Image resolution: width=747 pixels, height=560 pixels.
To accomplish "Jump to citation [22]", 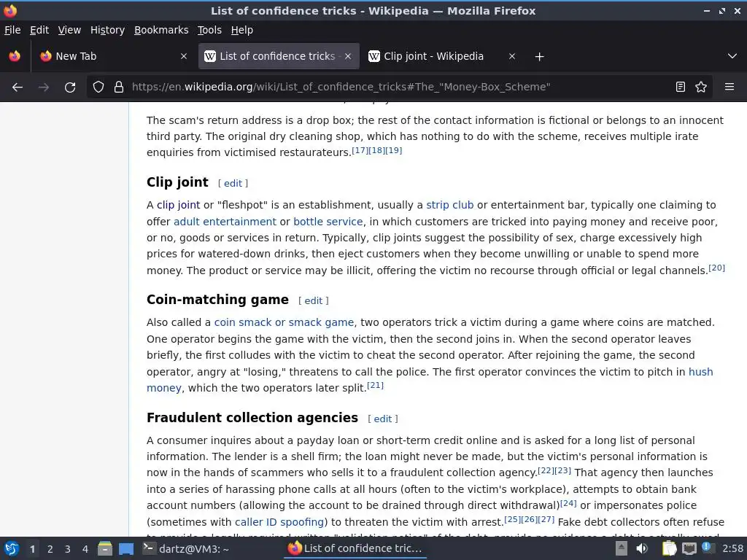I will (546, 470).
